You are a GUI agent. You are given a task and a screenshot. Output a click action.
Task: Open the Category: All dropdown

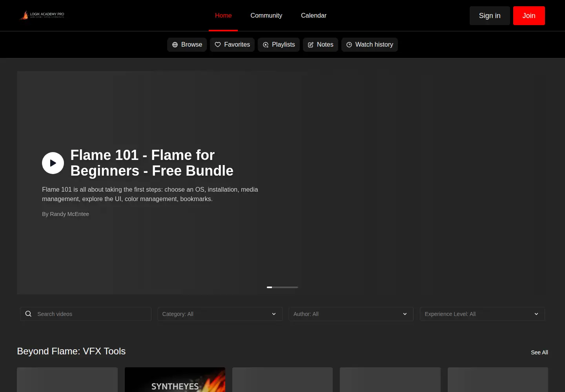point(220,314)
